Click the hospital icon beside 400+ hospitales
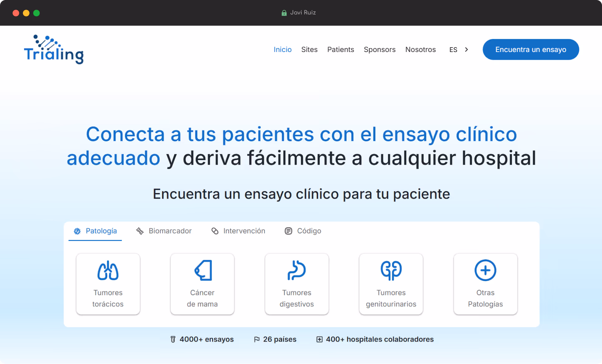The width and height of the screenshot is (602, 364). (x=319, y=339)
